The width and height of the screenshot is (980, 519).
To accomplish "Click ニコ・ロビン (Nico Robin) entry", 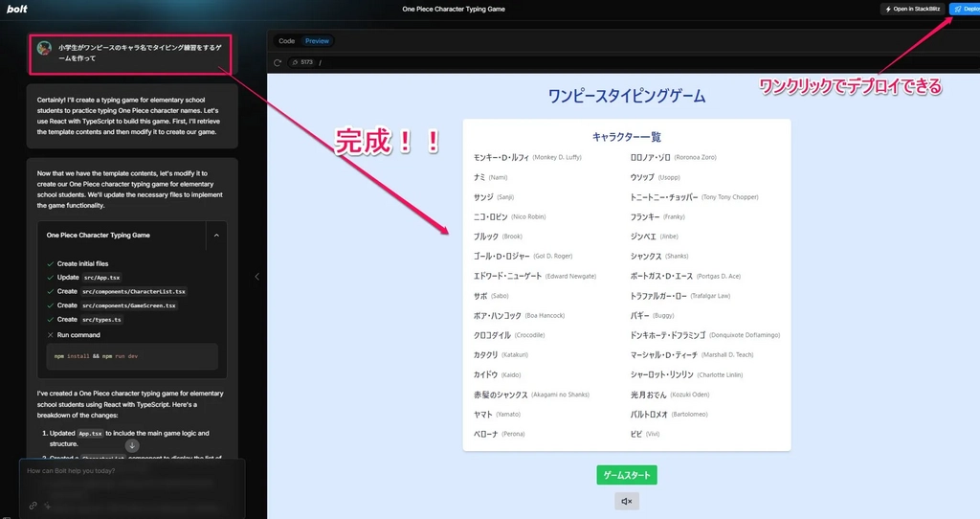I will point(509,217).
